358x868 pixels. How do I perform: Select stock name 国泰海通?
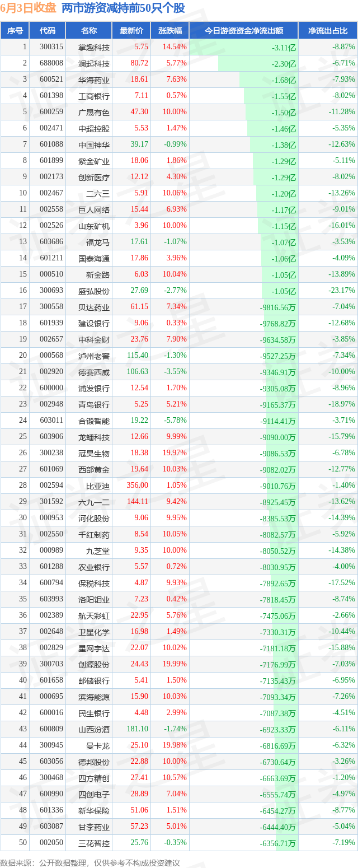[x=94, y=259]
